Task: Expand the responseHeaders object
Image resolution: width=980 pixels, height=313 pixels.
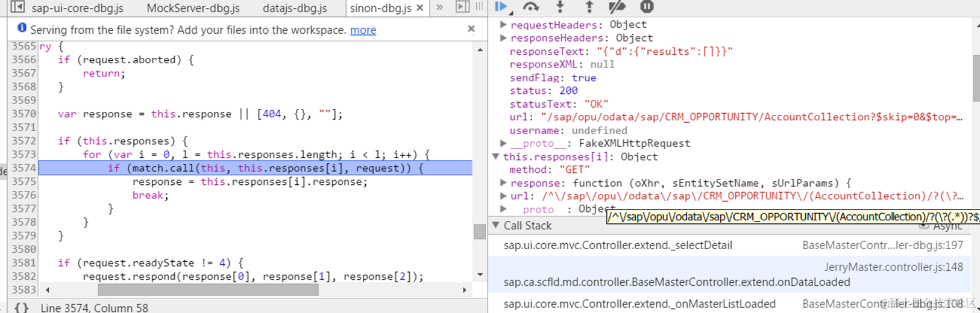Action: pyautogui.click(x=503, y=38)
